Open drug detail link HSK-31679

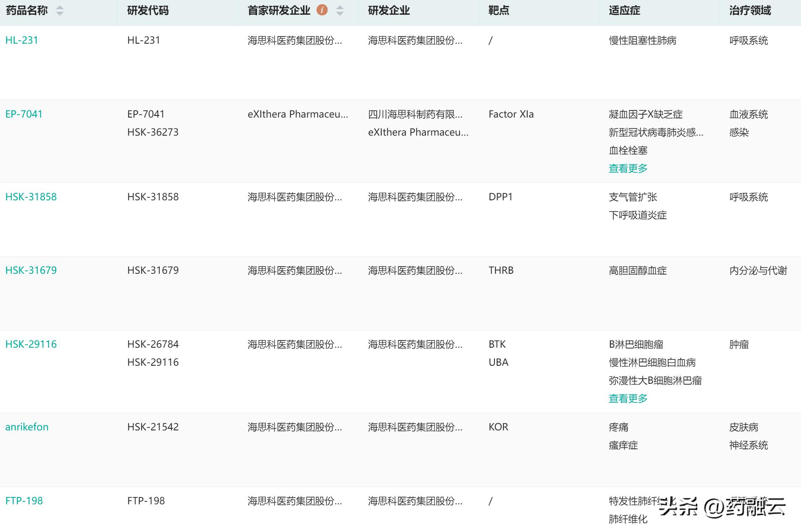tap(31, 270)
